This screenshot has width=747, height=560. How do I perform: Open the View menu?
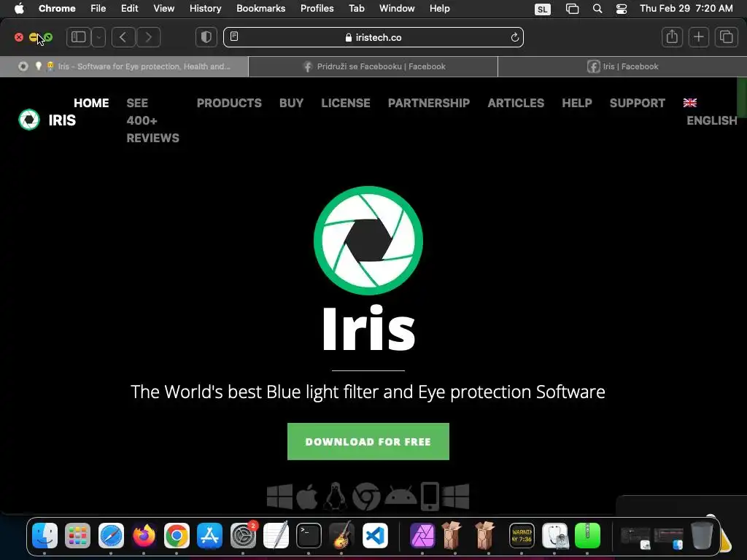pos(163,9)
